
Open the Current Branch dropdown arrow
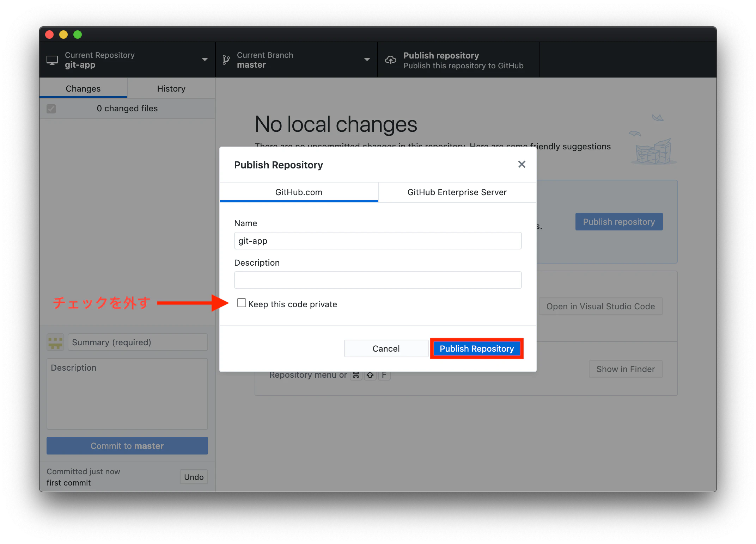pos(367,60)
